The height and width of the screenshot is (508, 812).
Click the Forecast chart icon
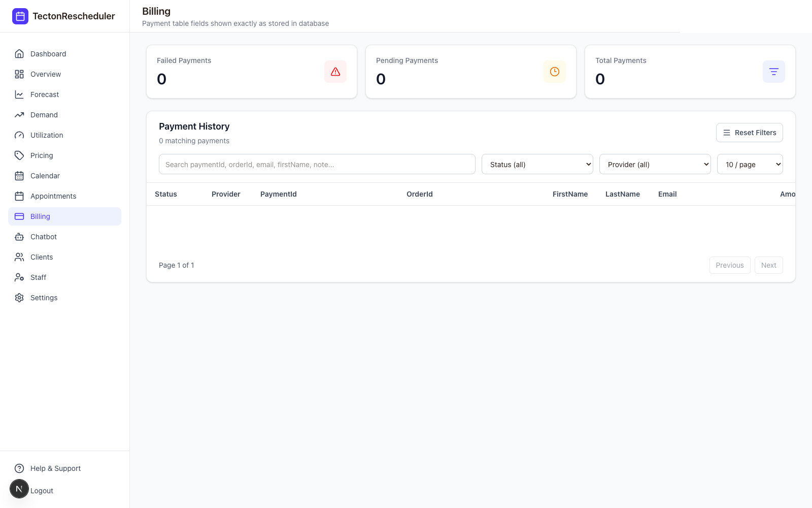click(x=19, y=94)
